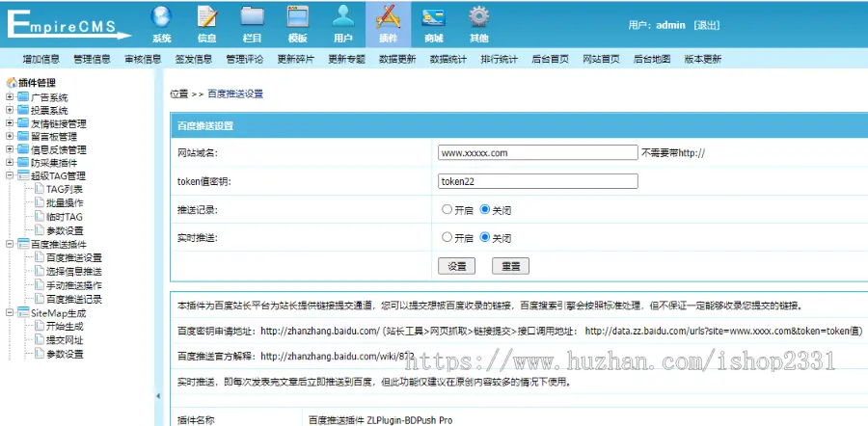Open the 插件 tools icon

click(x=388, y=17)
